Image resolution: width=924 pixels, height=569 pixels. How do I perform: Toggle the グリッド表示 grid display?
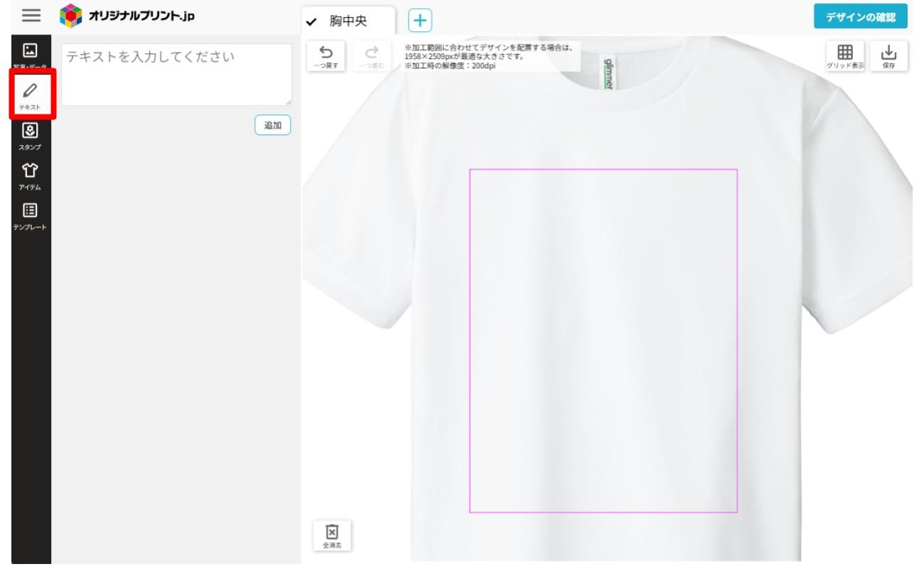pyautogui.click(x=845, y=56)
